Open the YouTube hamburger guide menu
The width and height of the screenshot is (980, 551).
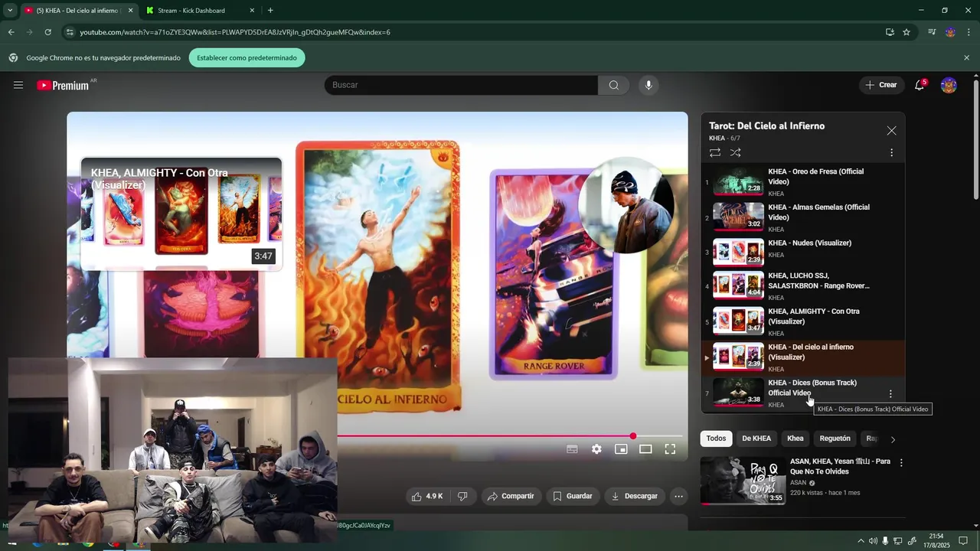point(18,85)
